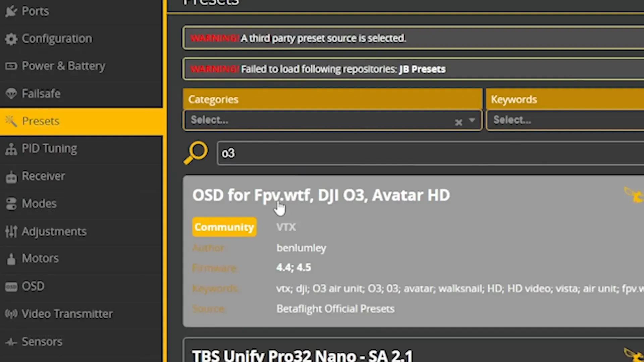This screenshot has width=644, height=362.
Task: Open OSD for Fpv.wtf, DJI O3 preset
Action: (321, 195)
